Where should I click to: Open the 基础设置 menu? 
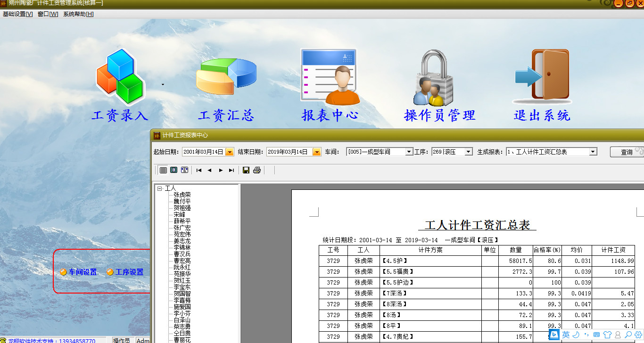pos(17,14)
